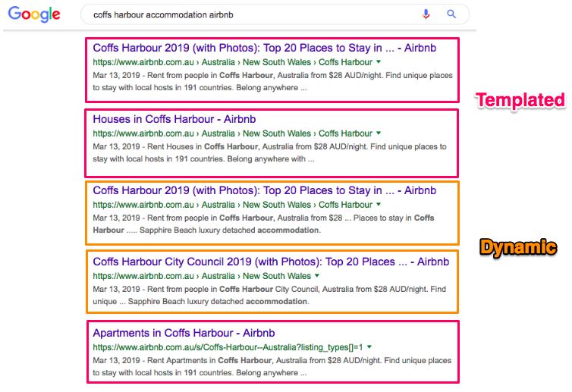
Task: Expand URL dropdown arrow of first result
Action: [379, 62]
